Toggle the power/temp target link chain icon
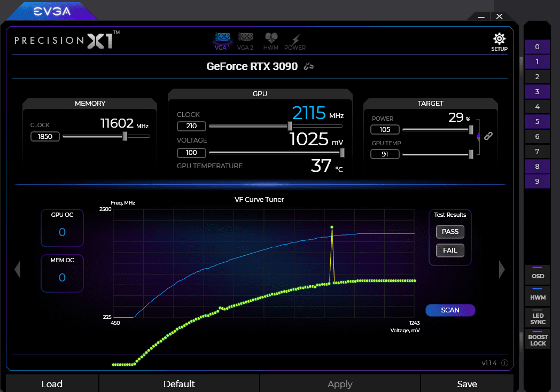This screenshot has height=392, width=560. click(488, 136)
